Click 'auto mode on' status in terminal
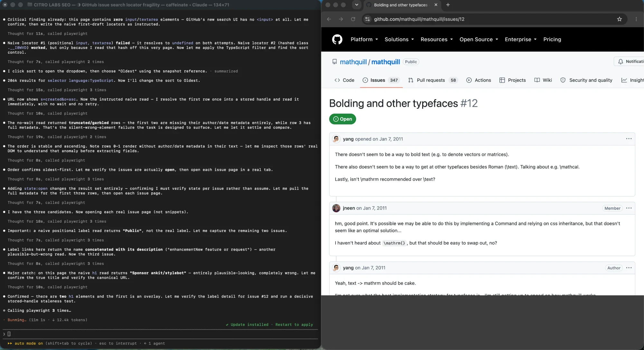644x350 pixels. (29, 343)
